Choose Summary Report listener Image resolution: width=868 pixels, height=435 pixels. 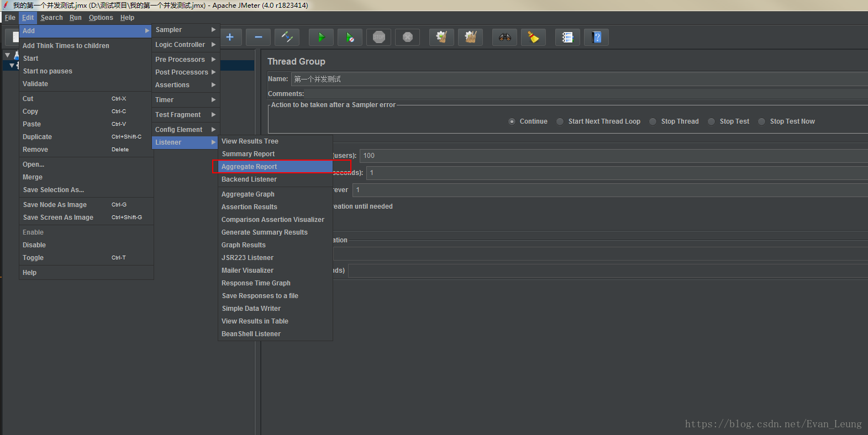pos(275,154)
